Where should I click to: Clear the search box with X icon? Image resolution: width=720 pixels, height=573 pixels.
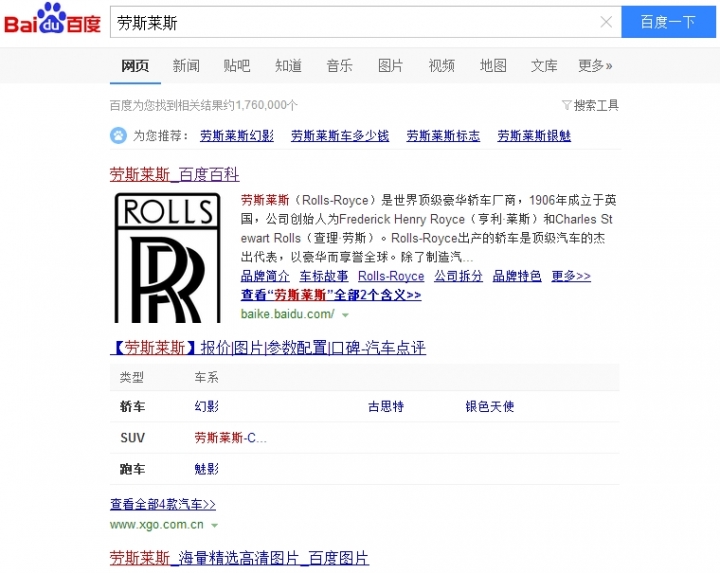[606, 22]
